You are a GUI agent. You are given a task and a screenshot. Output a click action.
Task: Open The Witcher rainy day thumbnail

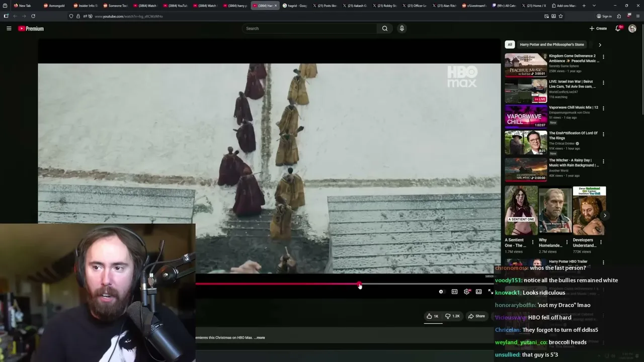526,169
